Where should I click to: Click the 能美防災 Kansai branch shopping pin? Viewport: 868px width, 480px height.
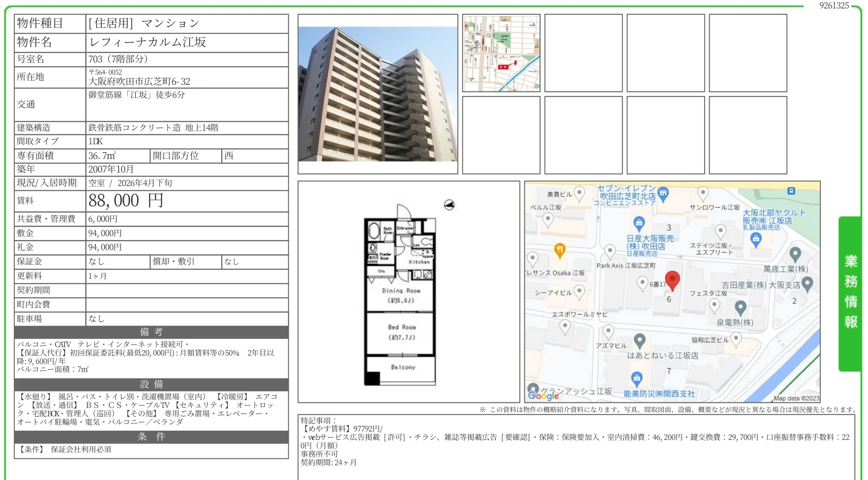tap(637, 378)
